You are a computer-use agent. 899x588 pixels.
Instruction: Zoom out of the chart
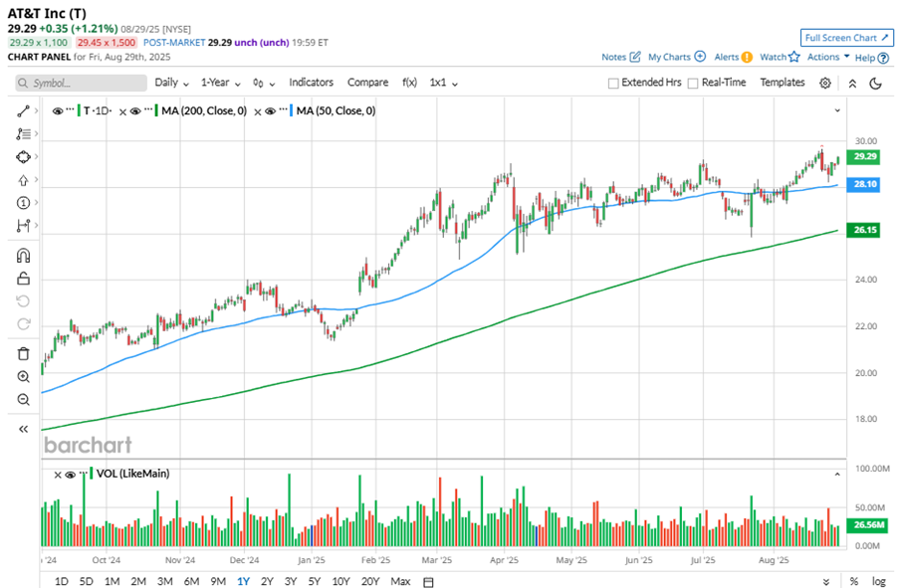[23, 399]
